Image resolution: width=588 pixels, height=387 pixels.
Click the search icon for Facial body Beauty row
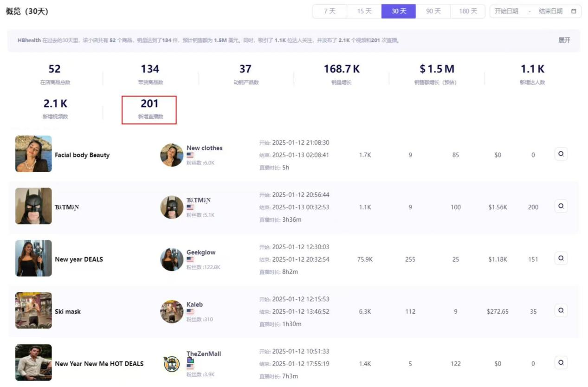[561, 154]
